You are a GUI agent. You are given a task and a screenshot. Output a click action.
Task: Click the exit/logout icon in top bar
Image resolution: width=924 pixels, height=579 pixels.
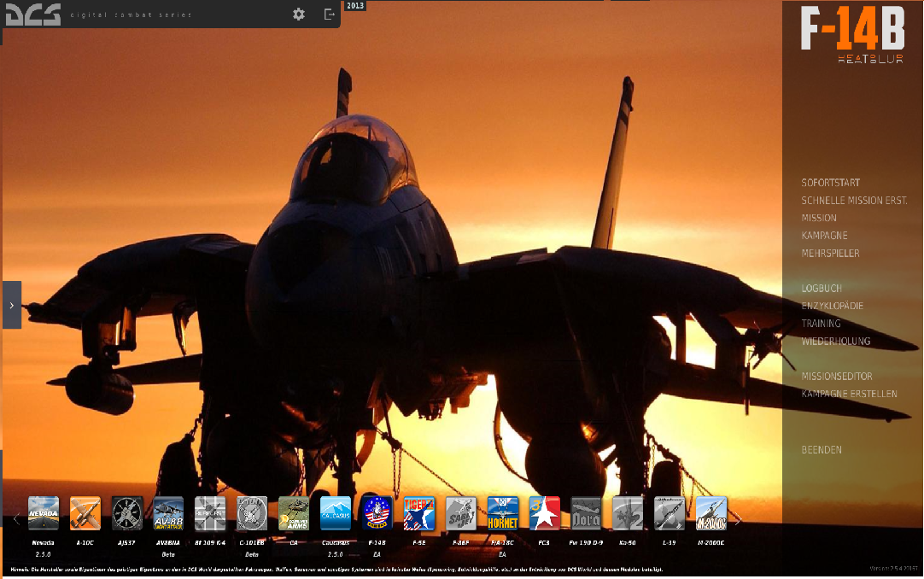point(330,15)
